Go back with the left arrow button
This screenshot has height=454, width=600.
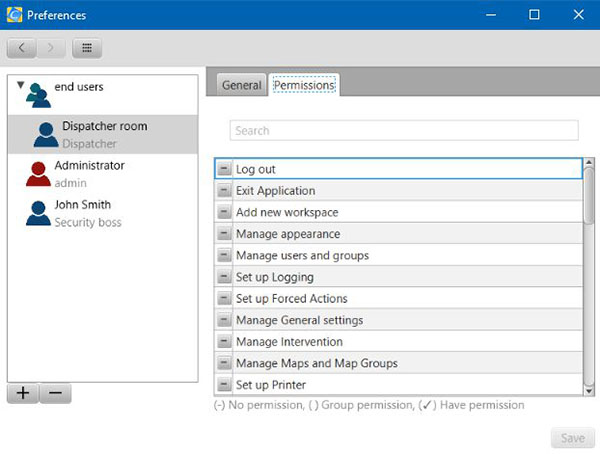pyautogui.click(x=22, y=48)
